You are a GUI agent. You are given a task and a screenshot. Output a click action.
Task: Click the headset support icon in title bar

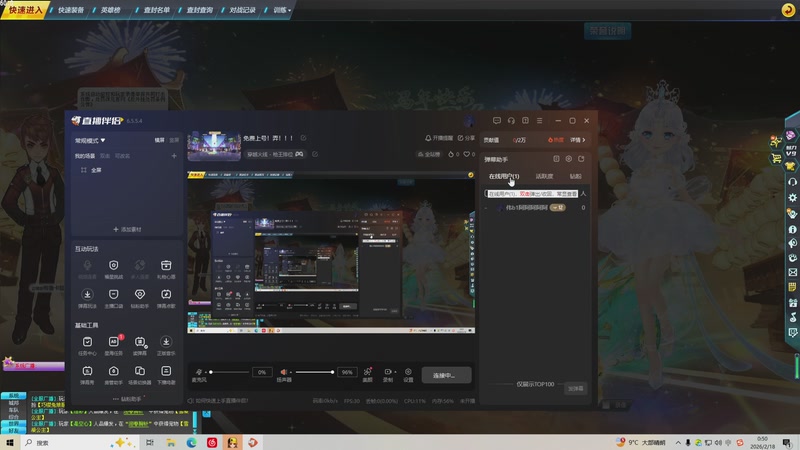[511, 121]
